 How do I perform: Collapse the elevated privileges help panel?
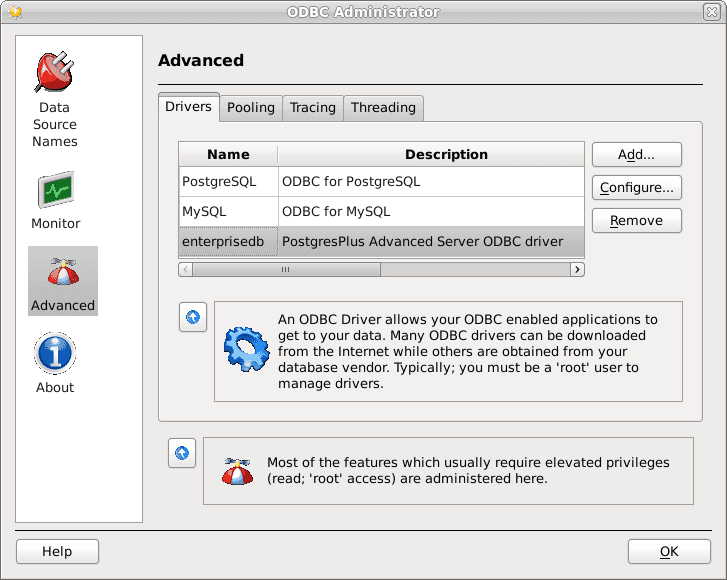coord(182,453)
